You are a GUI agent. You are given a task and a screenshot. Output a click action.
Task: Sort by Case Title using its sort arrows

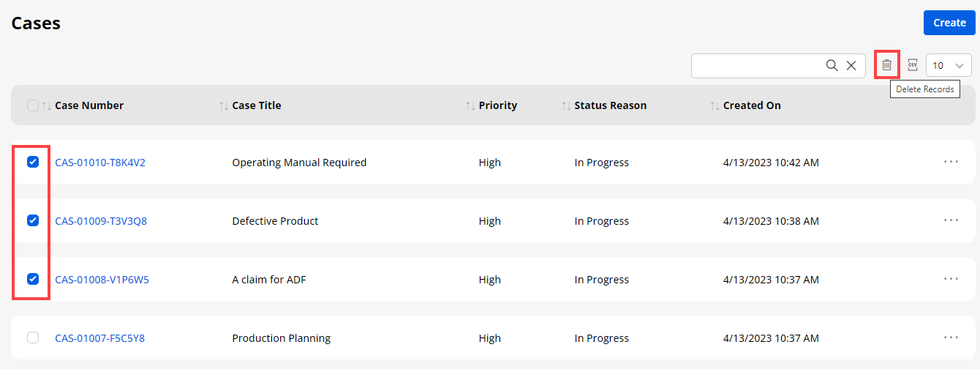pyautogui.click(x=224, y=105)
